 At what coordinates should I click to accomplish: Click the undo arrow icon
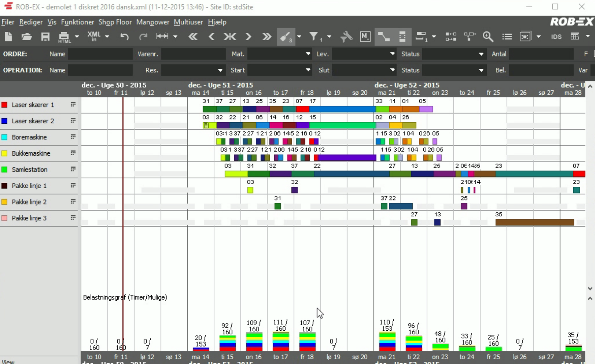coord(125,37)
